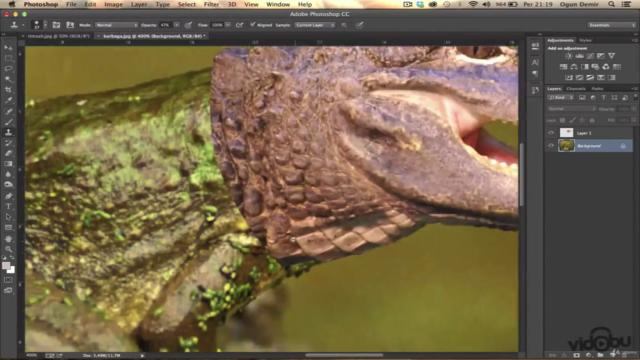Toggle pixel layer filter in Layers panel
Viewport: 640px width, 360px height.
[x=582, y=98]
